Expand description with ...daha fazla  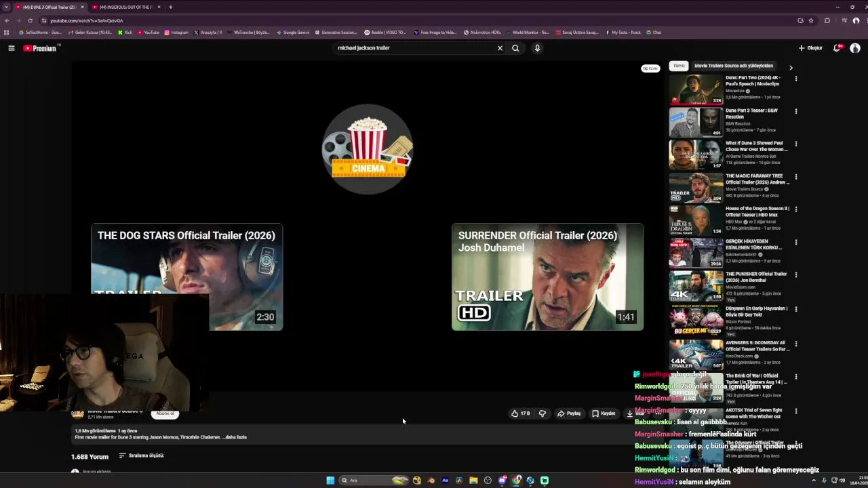[x=235, y=437]
